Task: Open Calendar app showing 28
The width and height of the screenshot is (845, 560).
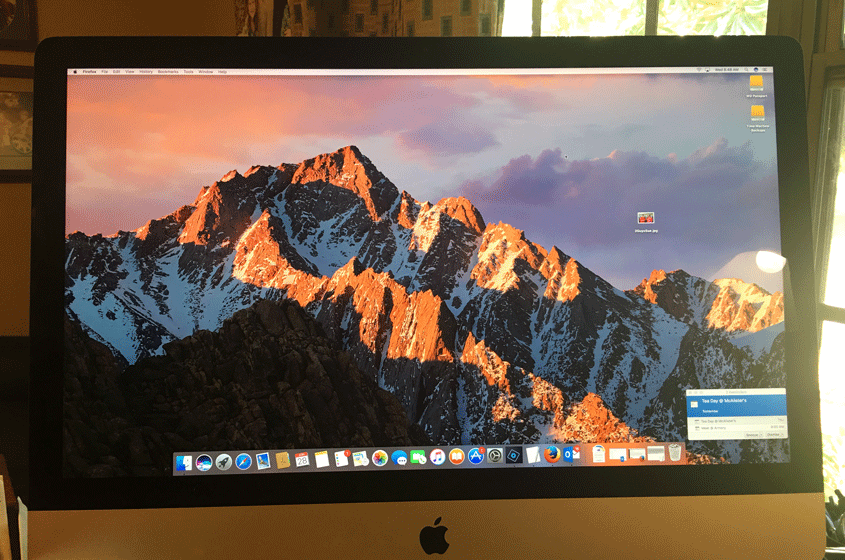Action: (302, 460)
